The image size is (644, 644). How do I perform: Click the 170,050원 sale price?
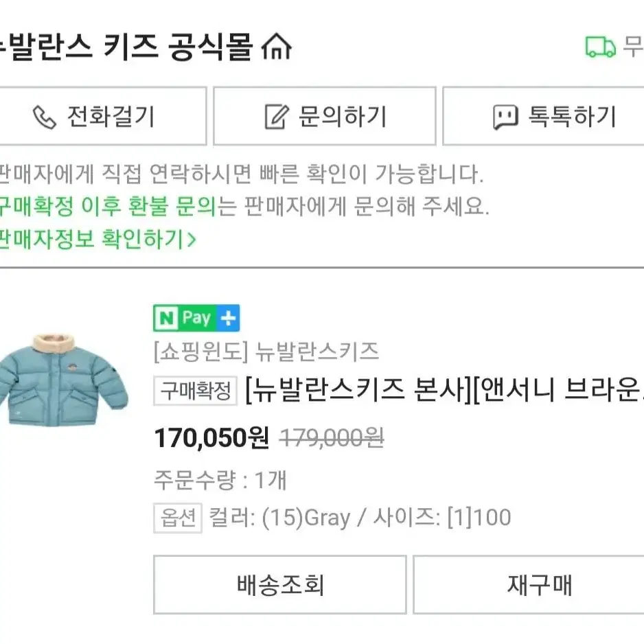click(211, 437)
